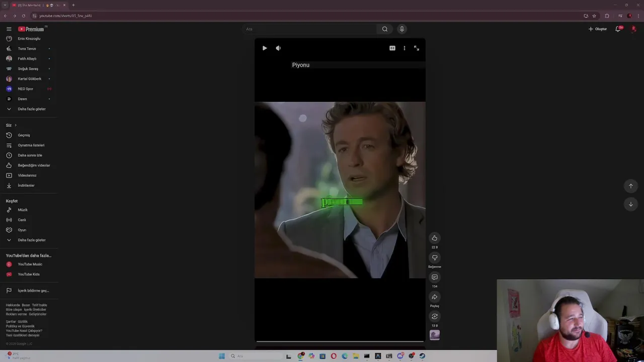The image size is (644, 362).
Task: Play the paused Short video
Action: [x=265, y=48]
